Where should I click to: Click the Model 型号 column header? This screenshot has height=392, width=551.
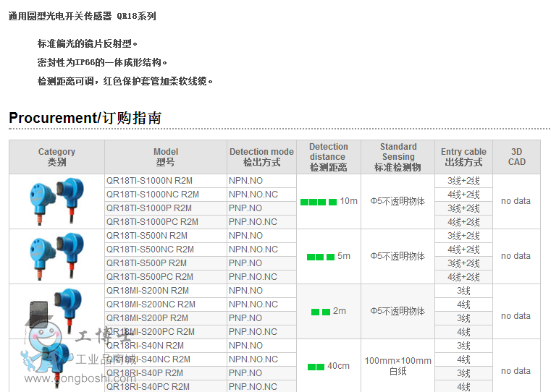[x=165, y=157]
